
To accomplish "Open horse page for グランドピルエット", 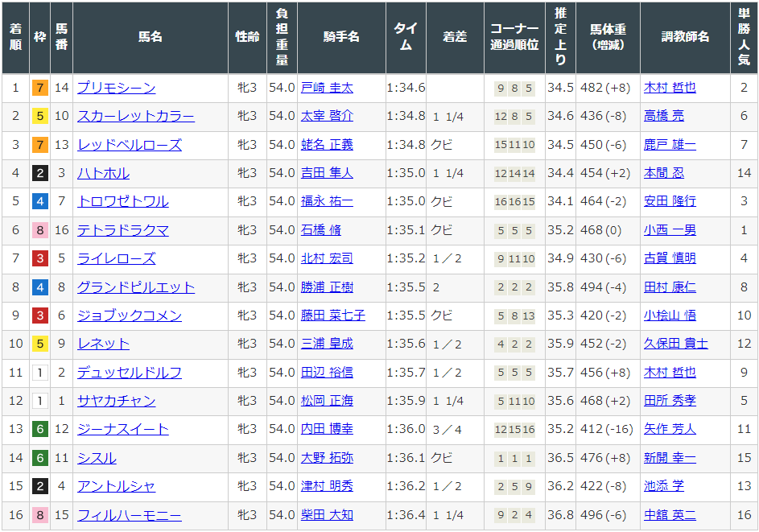I will 136,287.
